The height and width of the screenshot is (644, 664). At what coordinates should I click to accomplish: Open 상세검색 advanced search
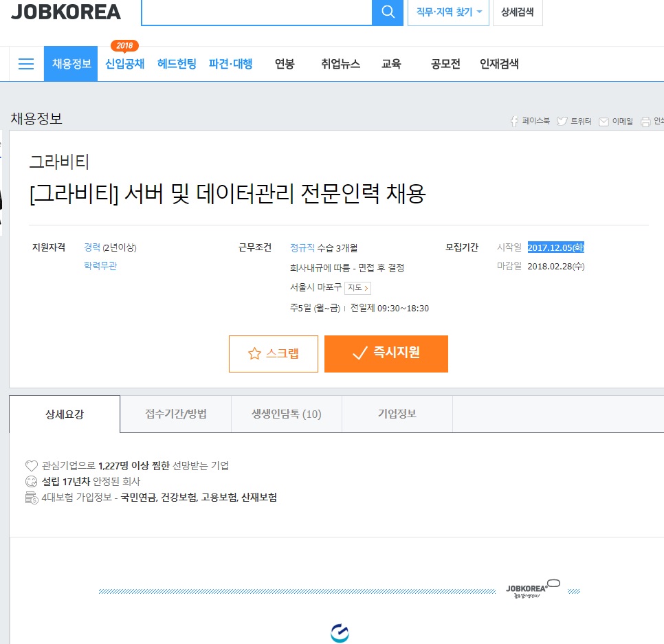point(518,12)
